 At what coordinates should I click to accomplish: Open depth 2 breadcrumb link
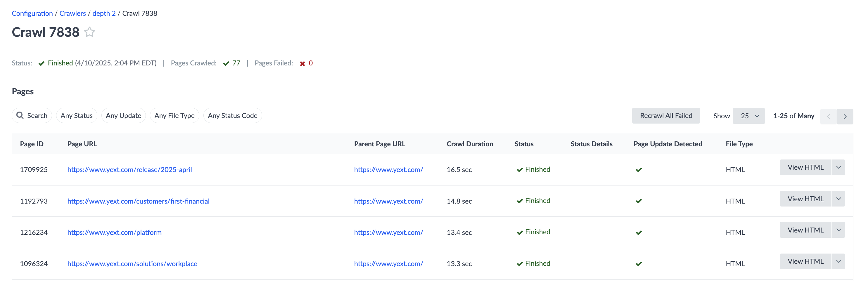[104, 13]
